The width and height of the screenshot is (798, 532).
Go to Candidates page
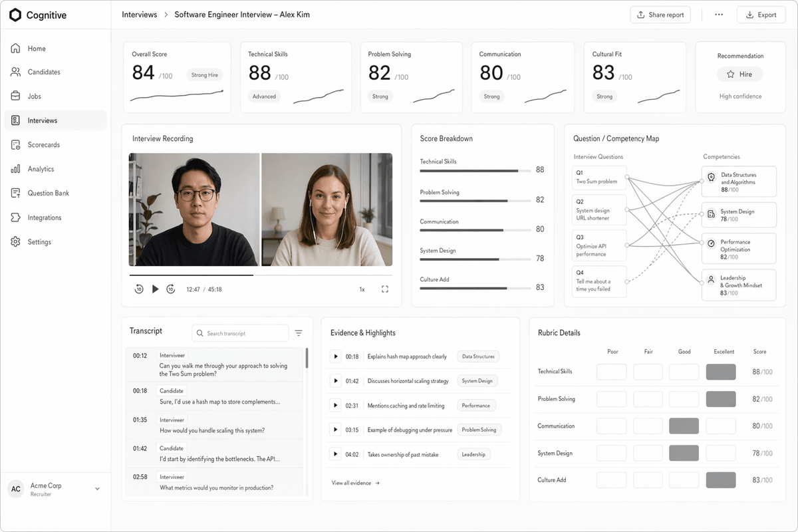click(55, 72)
